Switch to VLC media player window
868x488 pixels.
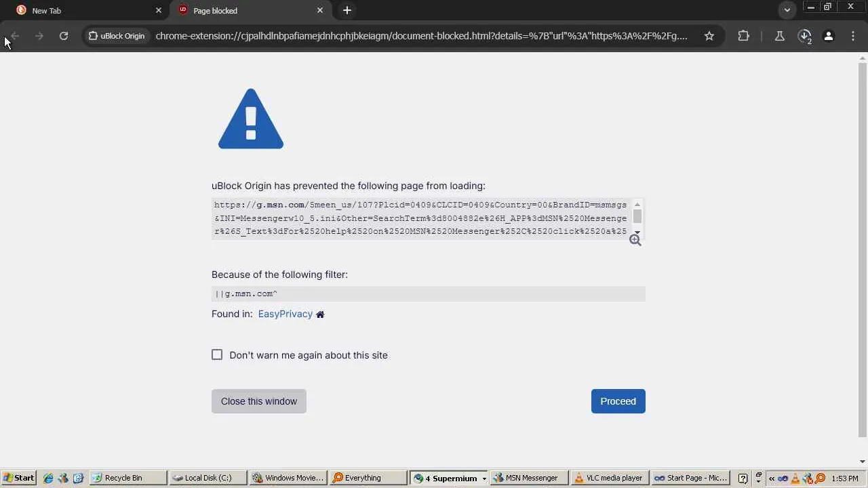click(x=608, y=478)
